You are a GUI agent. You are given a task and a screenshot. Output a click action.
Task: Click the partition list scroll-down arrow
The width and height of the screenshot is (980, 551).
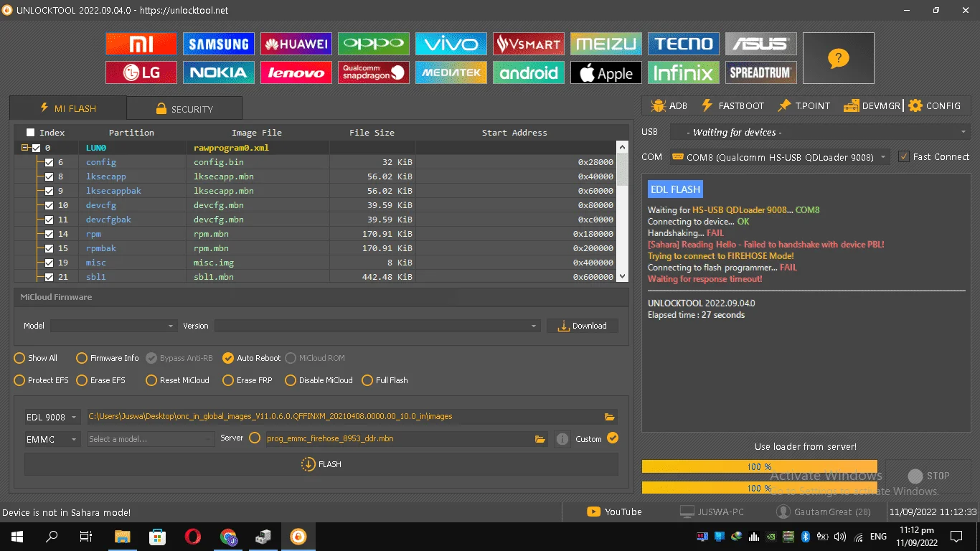pyautogui.click(x=622, y=276)
